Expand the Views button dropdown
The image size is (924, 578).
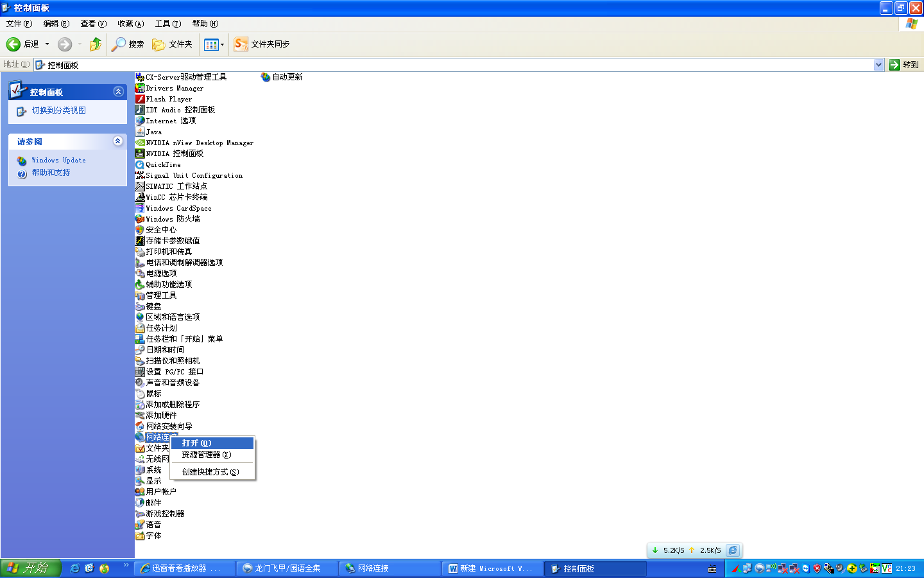point(222,44)
